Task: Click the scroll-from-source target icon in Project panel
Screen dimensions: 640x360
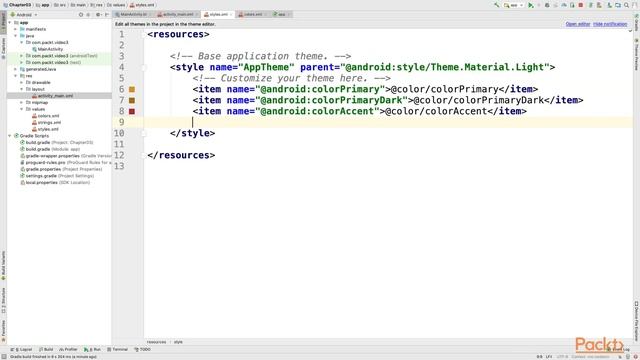Action: click(80, 15)
